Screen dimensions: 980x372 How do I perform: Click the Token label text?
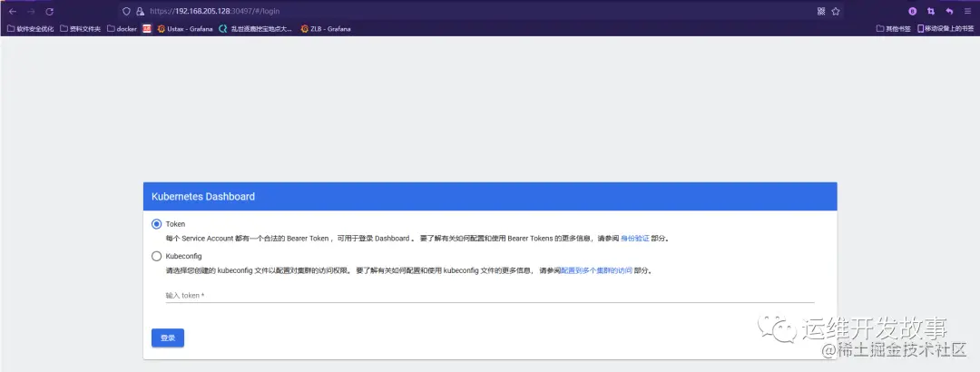click(176, 224)
